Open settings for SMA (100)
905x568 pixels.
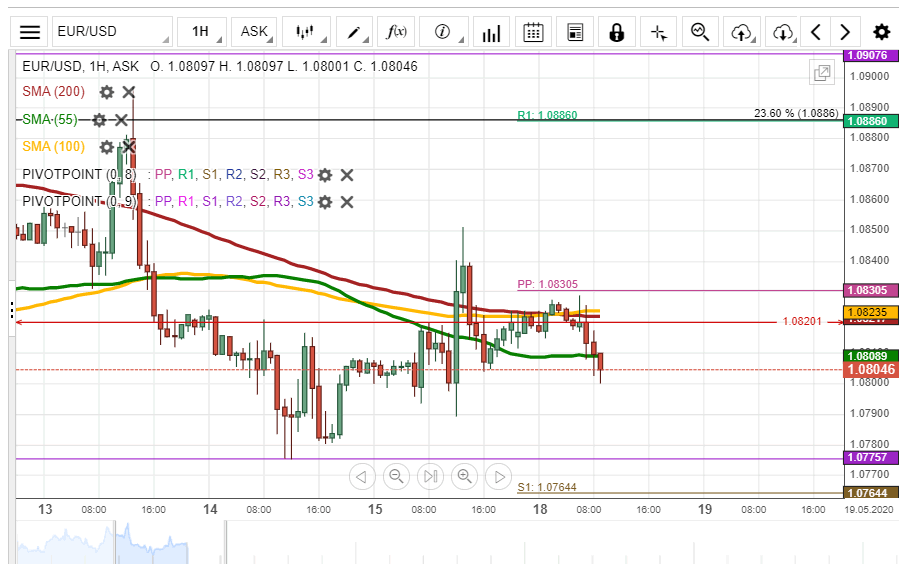pos(107,147)
